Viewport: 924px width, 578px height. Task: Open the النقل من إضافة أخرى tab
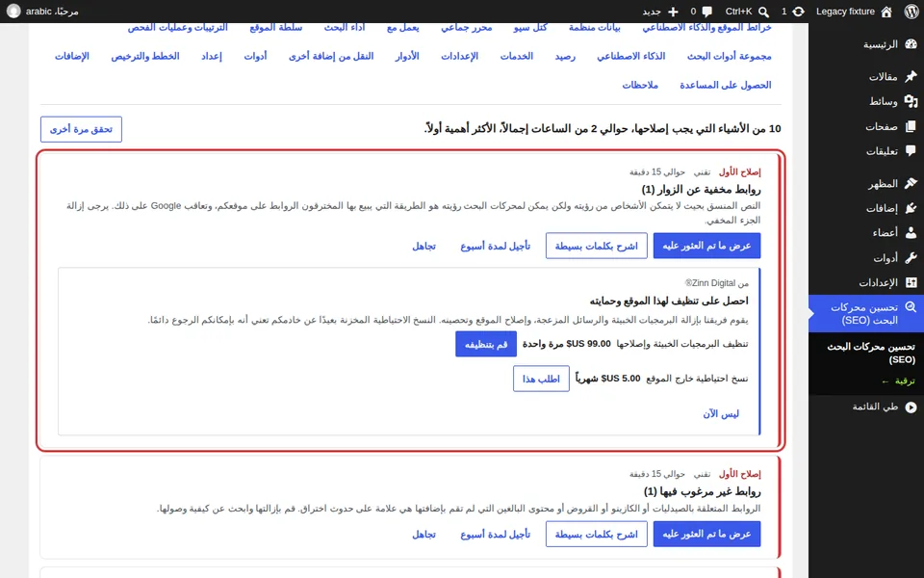click(331, 56)
